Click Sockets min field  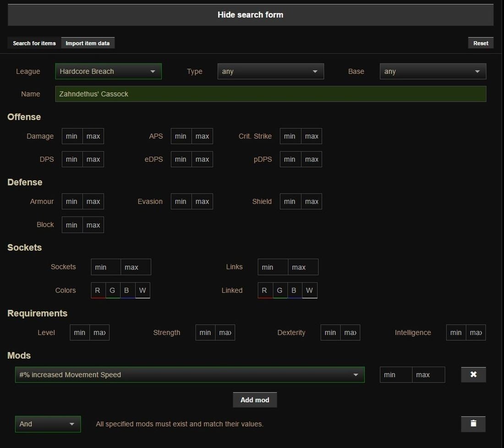coord(106,267)
